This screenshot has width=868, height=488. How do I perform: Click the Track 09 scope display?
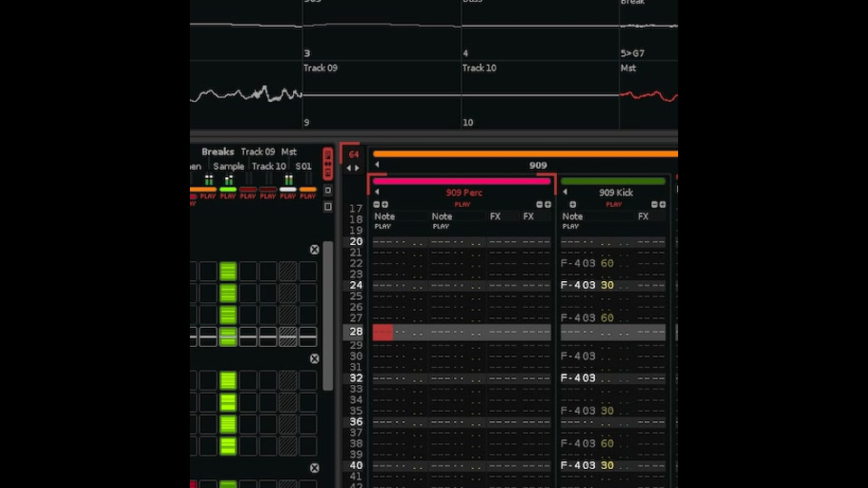point(382,95)
